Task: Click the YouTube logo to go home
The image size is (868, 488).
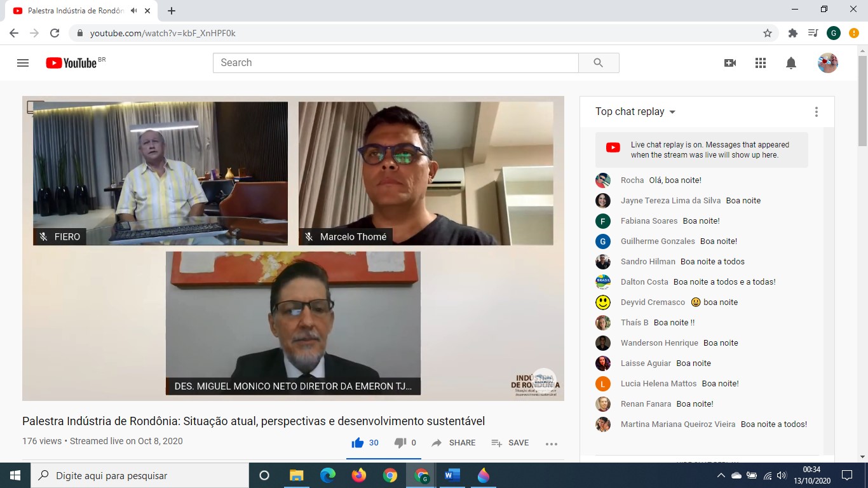Action: pyautogui.click(x=71, y=63)
